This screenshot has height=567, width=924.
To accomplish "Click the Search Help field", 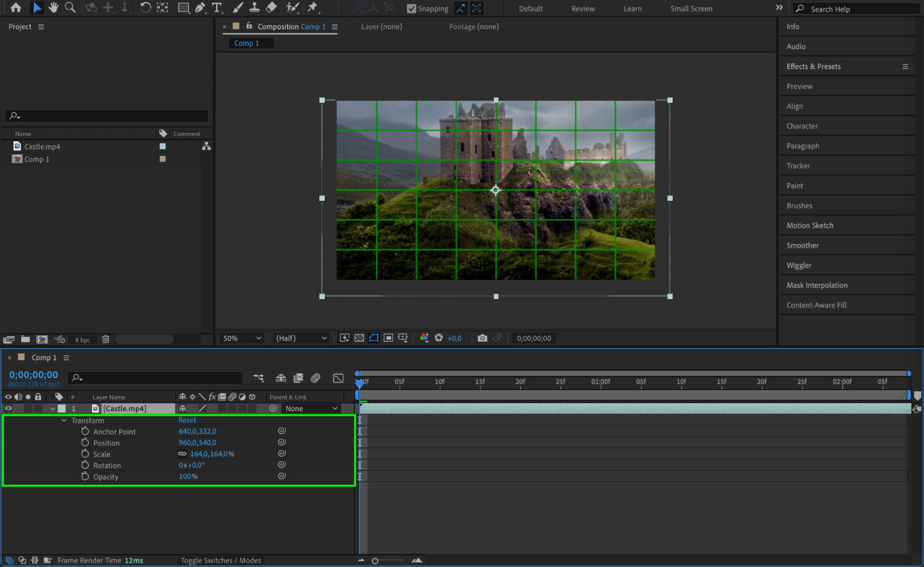I will point(857,9).
